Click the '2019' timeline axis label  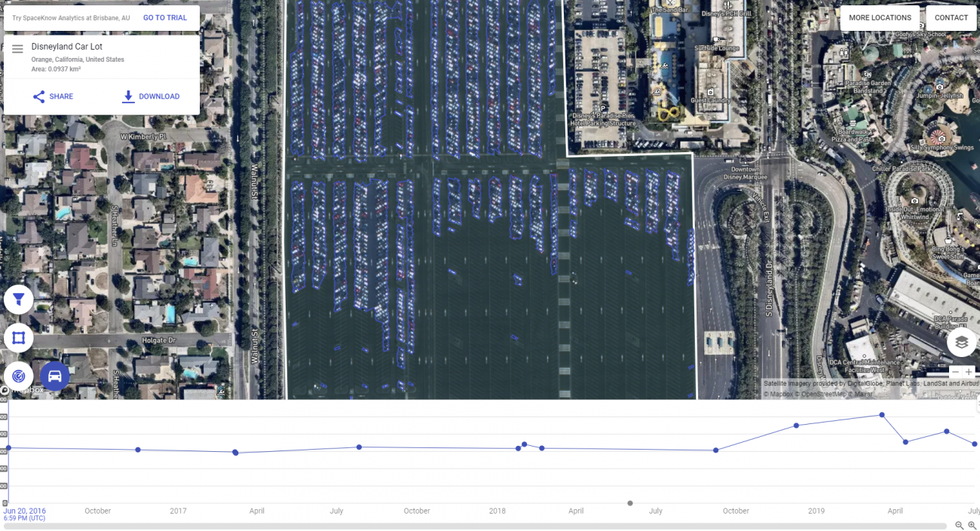816,511
